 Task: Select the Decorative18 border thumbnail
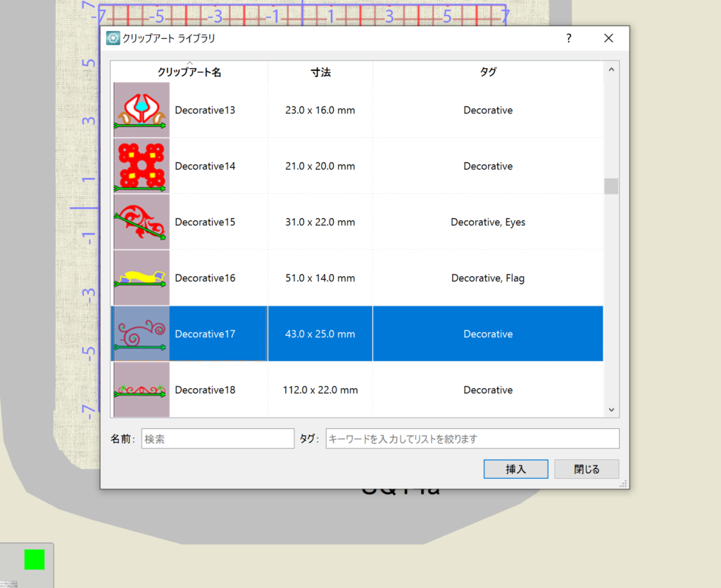(142, 389)
